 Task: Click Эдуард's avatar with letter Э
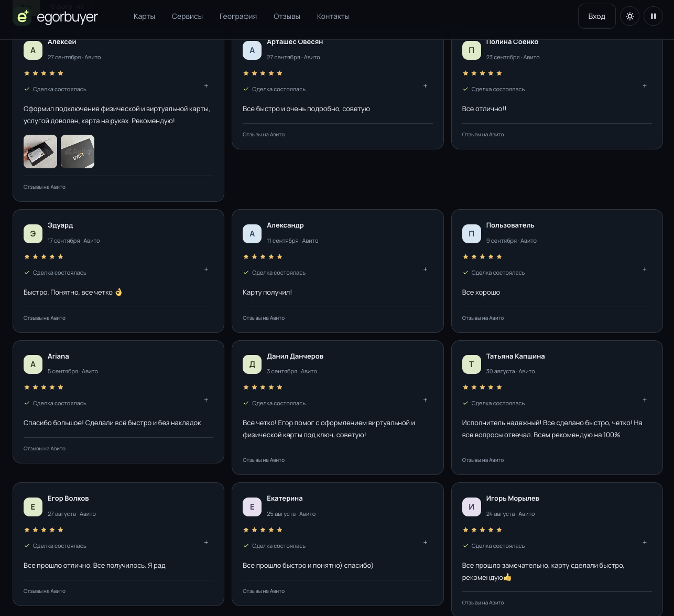[33, 233]
